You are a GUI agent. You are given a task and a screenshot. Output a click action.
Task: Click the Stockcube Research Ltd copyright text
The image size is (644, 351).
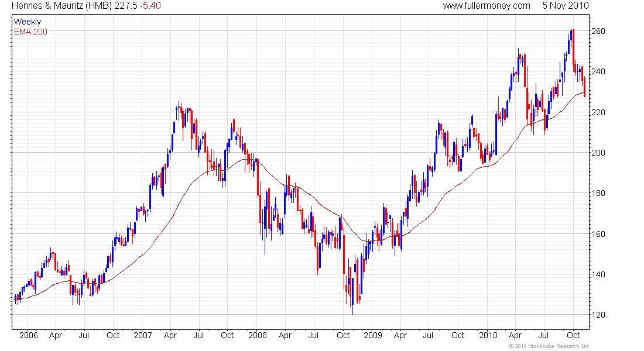click(549, 346)
